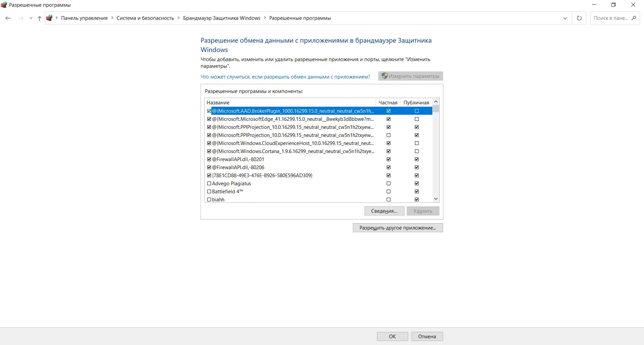This screenshot has height=345, width=644.
Task: Select the Microsoft.Windows.Cortana list entry
Action: pyautogui.click(x=293, y=151)
